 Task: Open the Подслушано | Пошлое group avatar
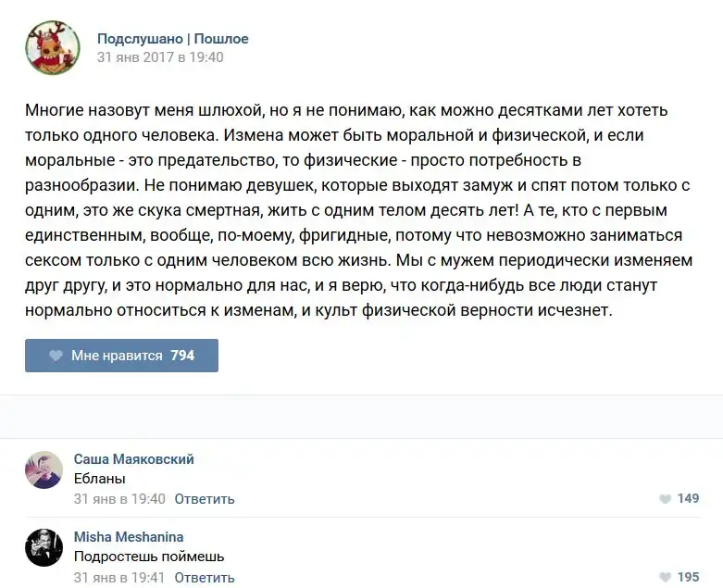(53, 48)
